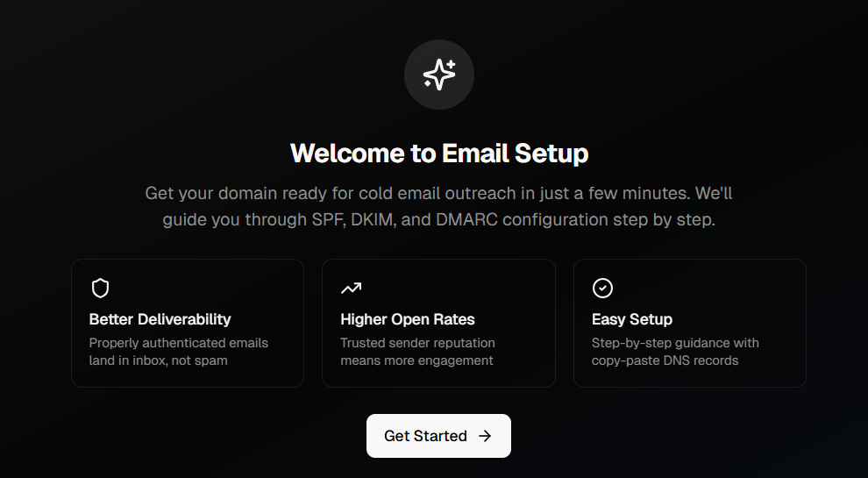868x478 pixels.
Task: Select the Better Deliverability title
Action: [x=160, y=319]
